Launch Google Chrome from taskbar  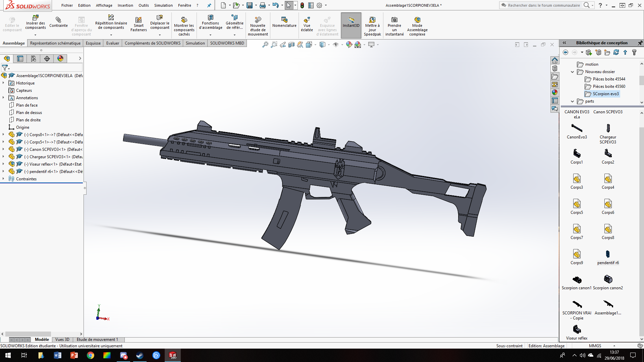91,355
